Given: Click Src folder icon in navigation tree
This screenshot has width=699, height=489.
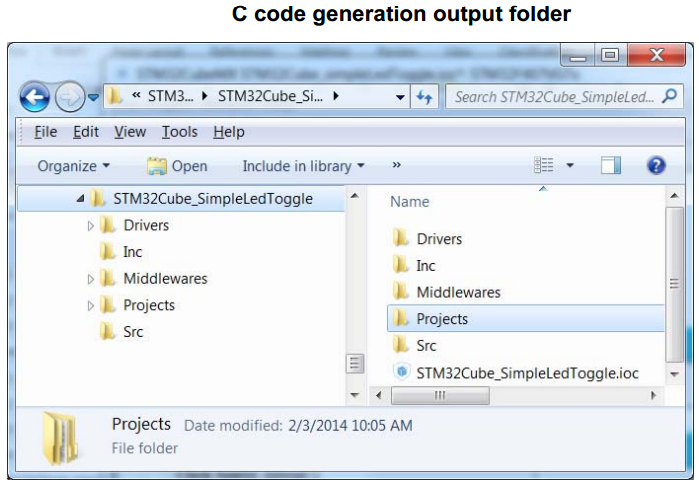Looking at the screenshot, I should click(107, 331).
